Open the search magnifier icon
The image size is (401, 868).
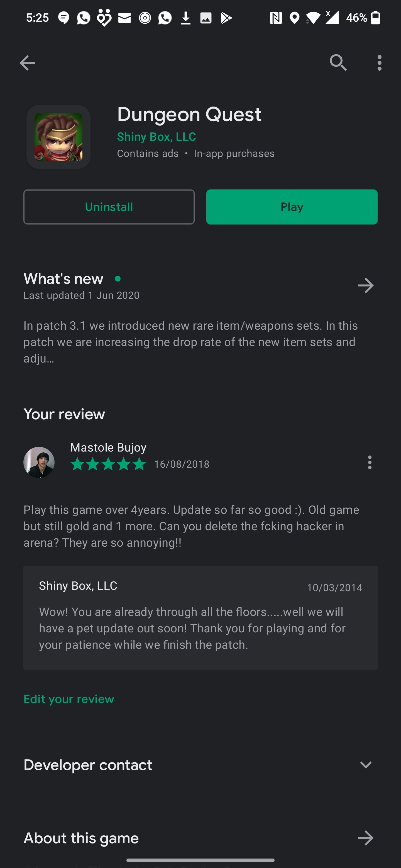(x=338, y=63)
